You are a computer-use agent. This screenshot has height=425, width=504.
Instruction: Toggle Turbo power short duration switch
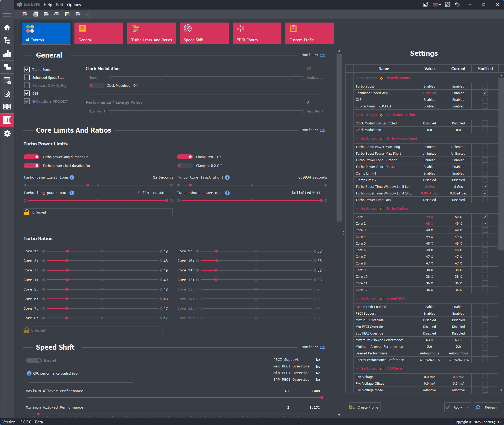(x=32, y=166)
